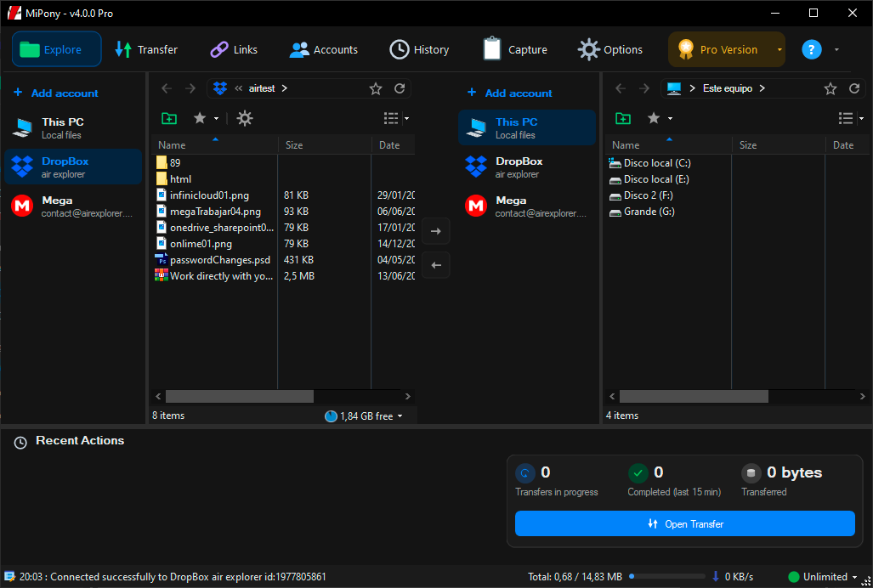873x588 pixels.
Task: Create new folder in right panel
Action: [623, 118]
